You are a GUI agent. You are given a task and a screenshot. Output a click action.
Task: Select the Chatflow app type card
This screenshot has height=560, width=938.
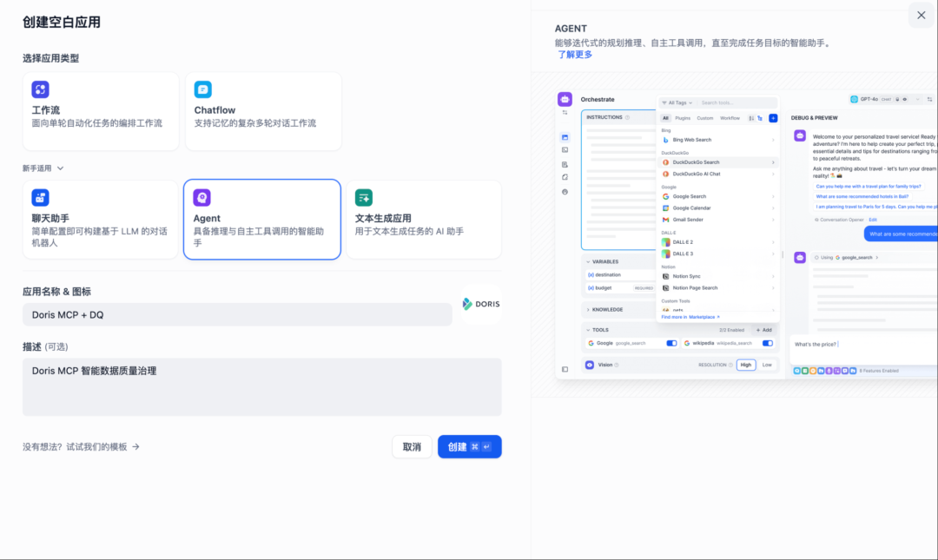click(x=263, y=111)
